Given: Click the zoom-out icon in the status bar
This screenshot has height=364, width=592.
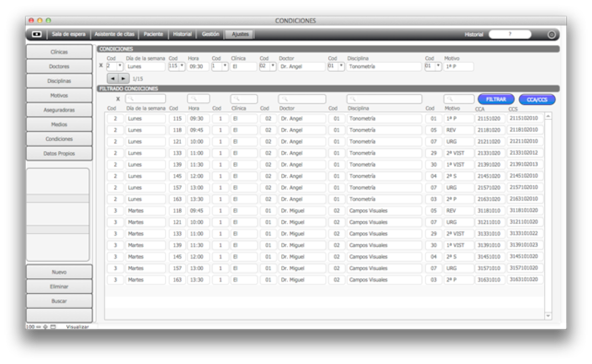Looking at the screenshot, I should [39, 327].
